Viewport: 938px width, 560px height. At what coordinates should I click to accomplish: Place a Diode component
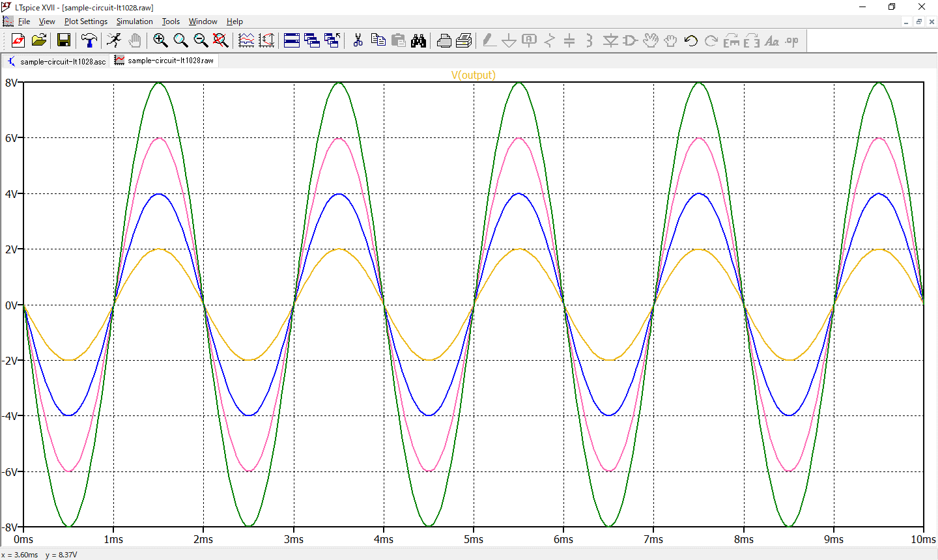610,40
